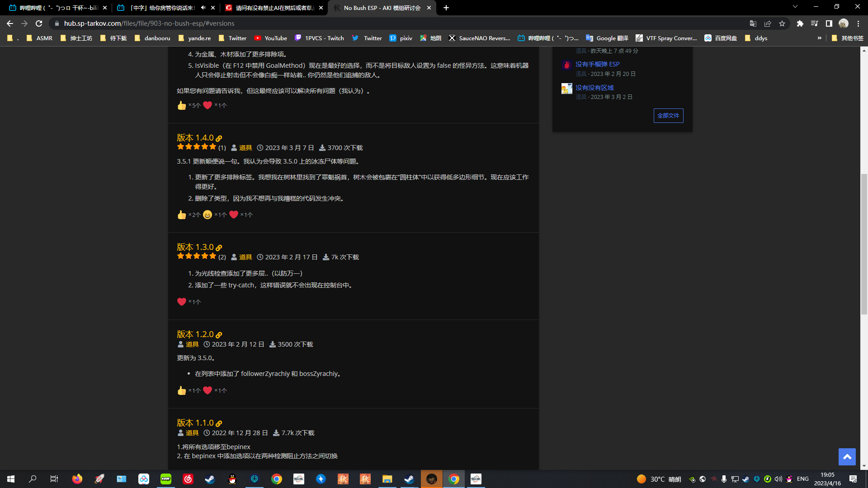Open the YouTube bookmark
868x488 pixels.
(x=270, y=38)
